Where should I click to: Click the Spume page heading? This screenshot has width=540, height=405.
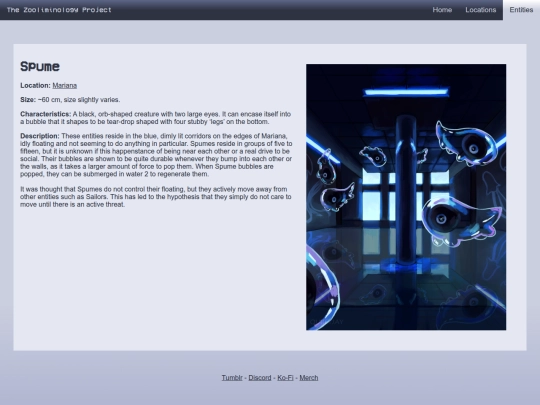(x=40, y=66)
